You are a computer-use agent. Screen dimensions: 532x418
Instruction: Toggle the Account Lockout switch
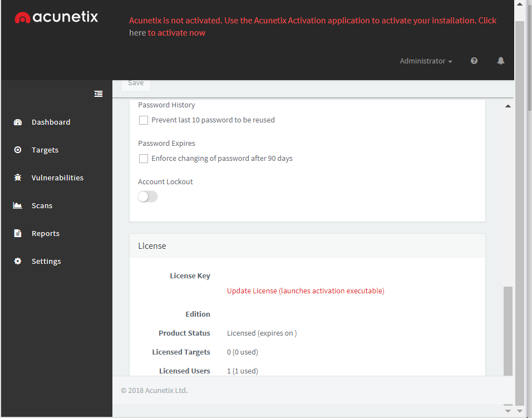[147, 196]
